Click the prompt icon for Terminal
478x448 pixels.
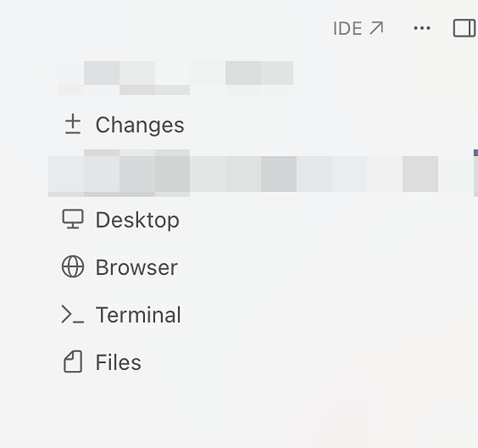point(73,314)
